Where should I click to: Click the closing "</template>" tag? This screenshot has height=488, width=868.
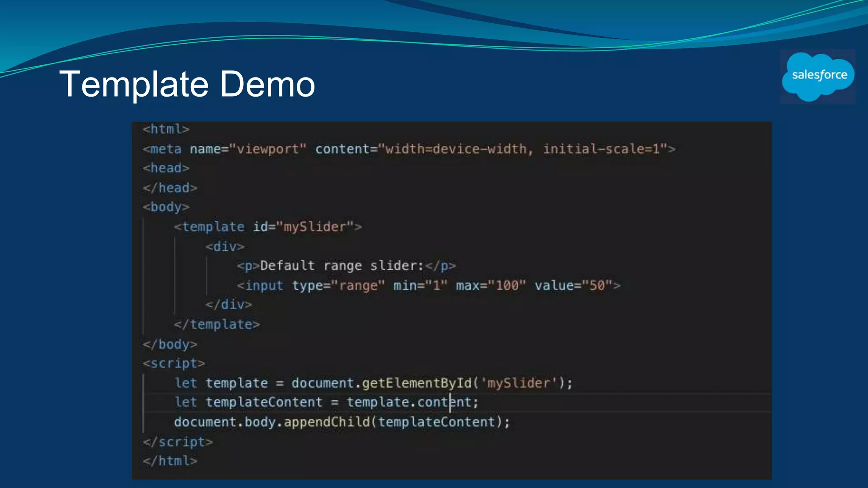tap(217, 324)
